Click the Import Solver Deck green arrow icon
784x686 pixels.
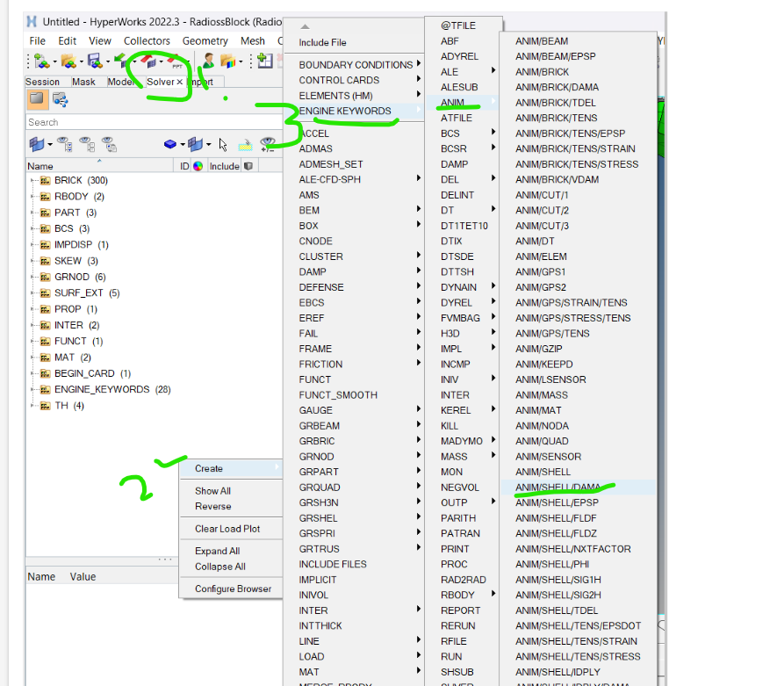click(120, 61)
